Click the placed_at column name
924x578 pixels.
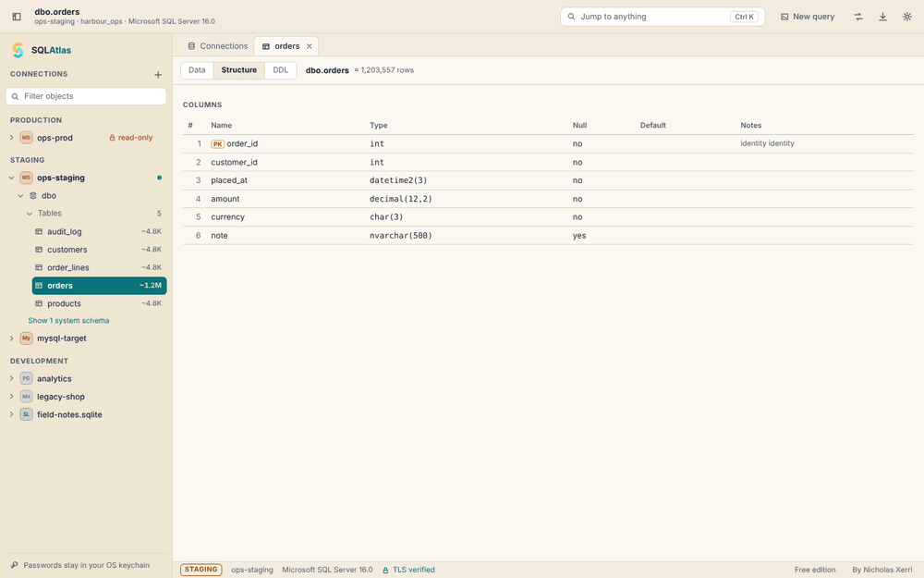(229, 180)
